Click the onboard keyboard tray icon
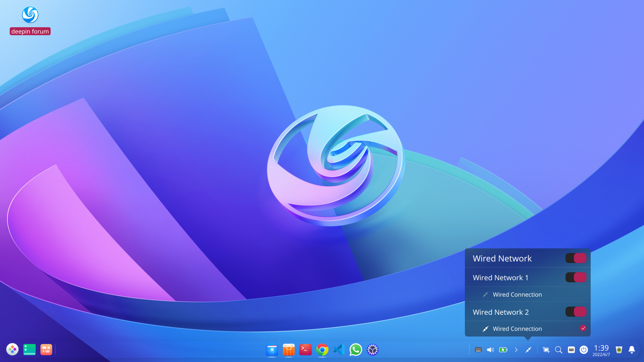This screenshot has height=362, width=644. [478, 350]
